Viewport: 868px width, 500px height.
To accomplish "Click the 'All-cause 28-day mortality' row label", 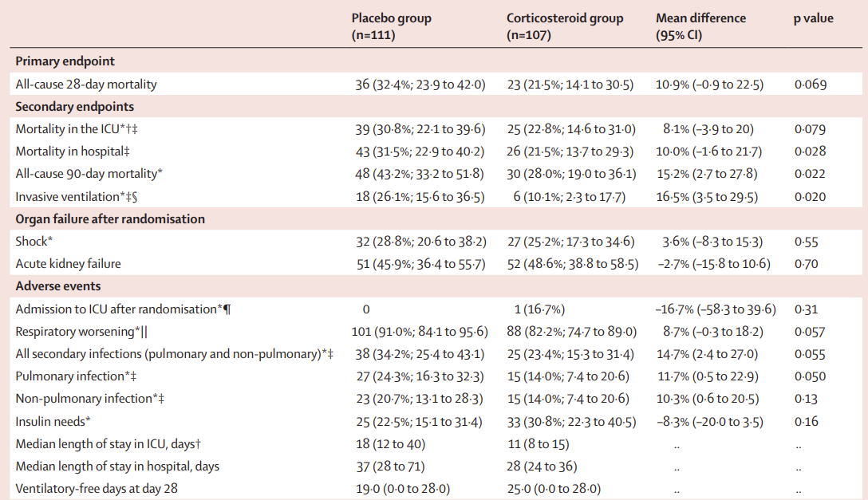I will pos(86,84).
